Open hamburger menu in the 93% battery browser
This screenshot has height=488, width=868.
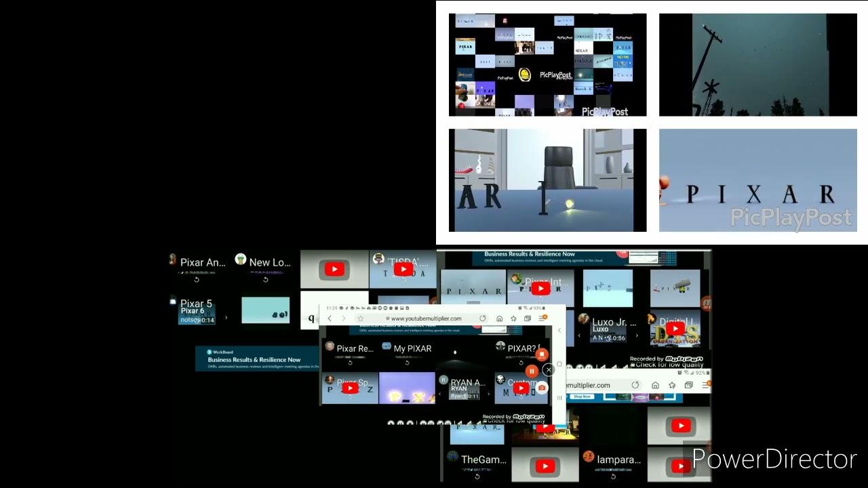542,318
